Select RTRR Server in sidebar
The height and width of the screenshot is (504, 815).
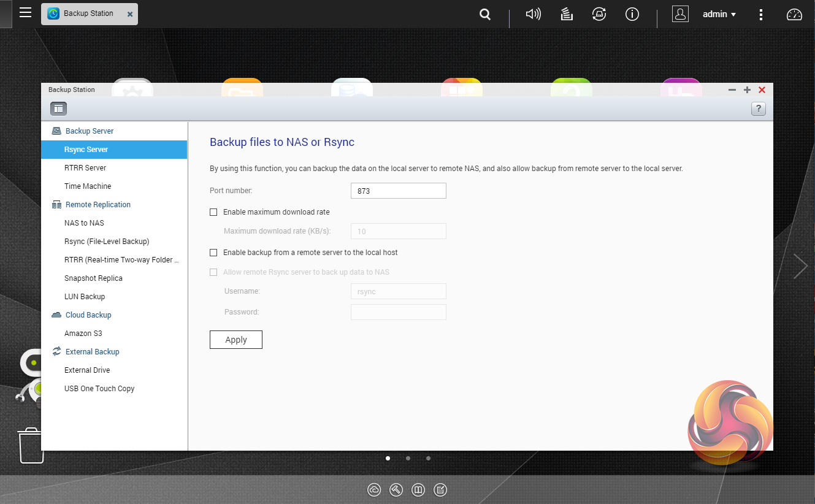[x=85, y=168]
